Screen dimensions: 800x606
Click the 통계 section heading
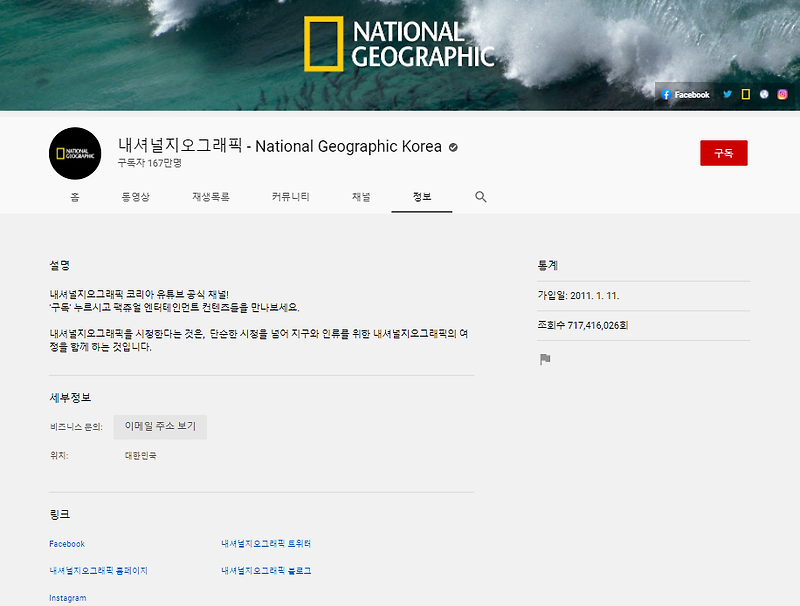pyautogui.click(x=548, y=265)
